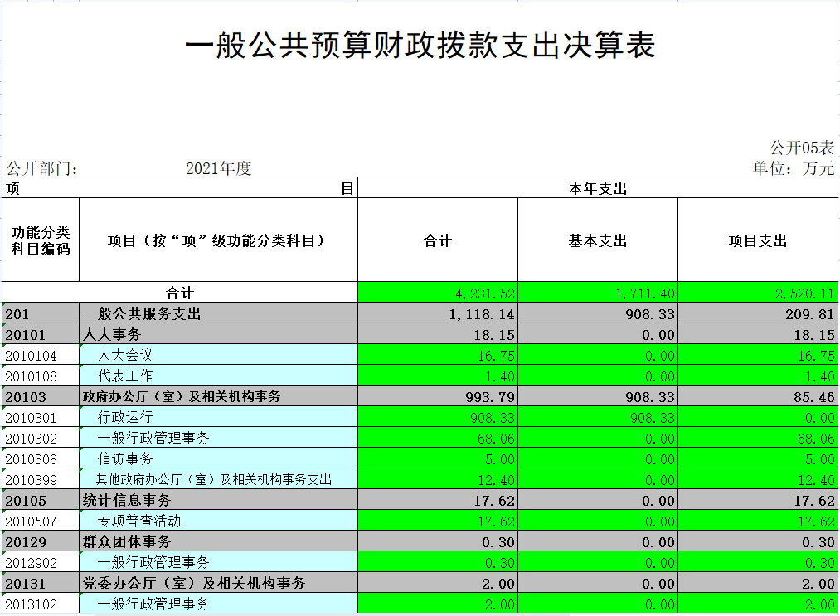
Task: Select the 5.00 value in 合计 column
Action: point(438,458)
